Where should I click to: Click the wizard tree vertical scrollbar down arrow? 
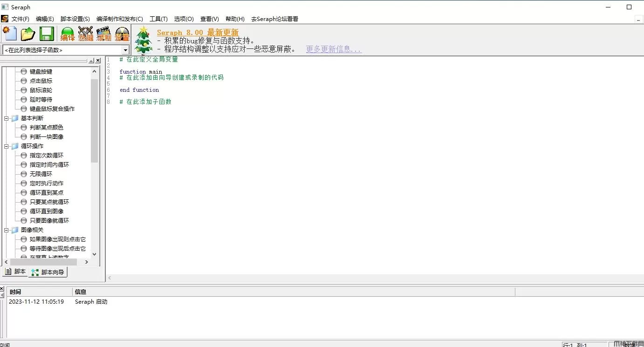[95, 254]
